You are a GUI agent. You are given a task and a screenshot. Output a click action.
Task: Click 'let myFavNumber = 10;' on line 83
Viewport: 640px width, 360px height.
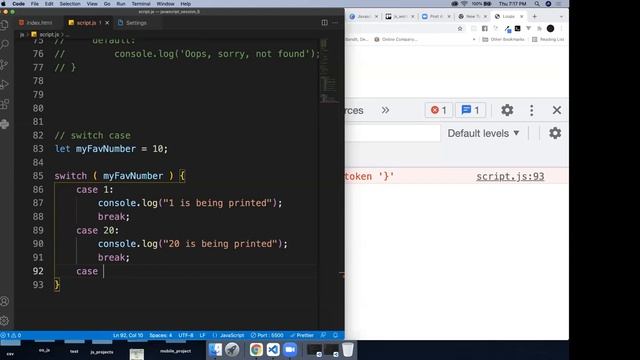(111, 149)
